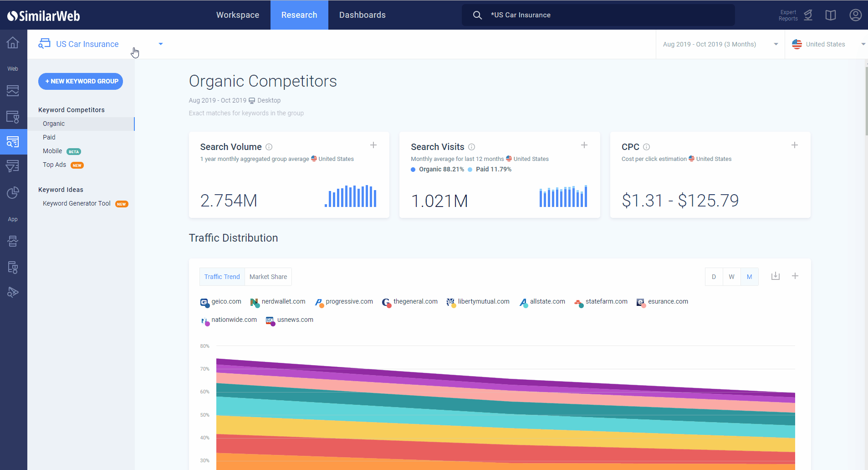Toggle statefarm.com legend series
Image resolution: width=868 pixels, height=470 pixels.
click(x=601, y=302)
